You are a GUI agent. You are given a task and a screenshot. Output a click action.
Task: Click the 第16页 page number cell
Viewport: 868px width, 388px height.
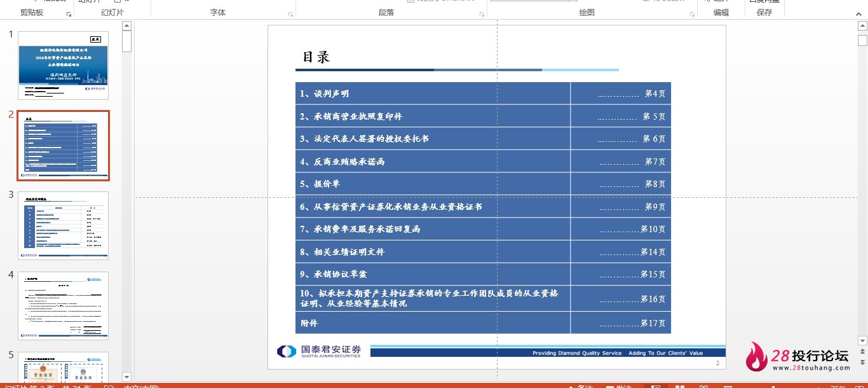621,298
